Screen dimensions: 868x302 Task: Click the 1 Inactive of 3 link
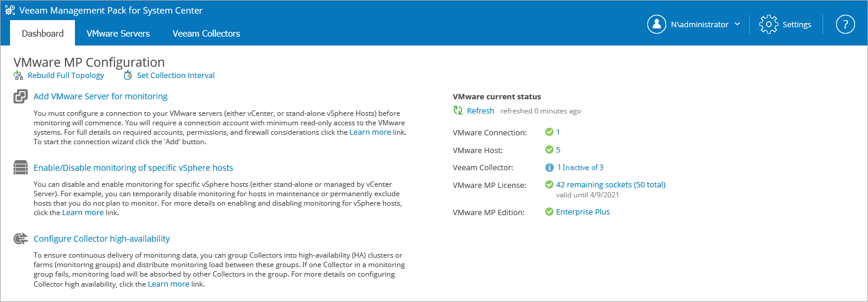pyautogui.click(x=580, y=168)
